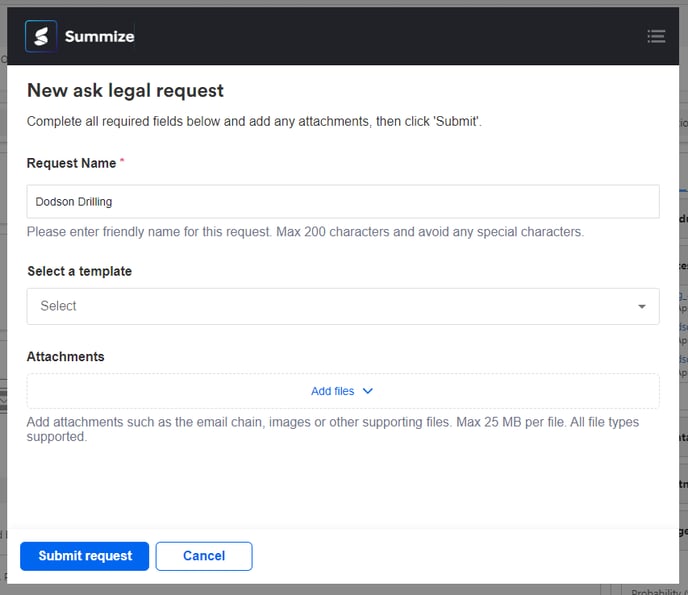Cancel the new legal request
The height and width of the screenshot is (595, 688).
(x=204, y=556)
